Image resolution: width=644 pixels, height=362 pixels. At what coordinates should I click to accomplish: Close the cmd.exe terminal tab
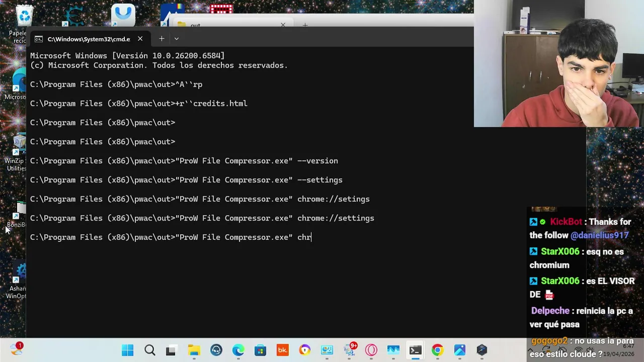coord(140,39)
